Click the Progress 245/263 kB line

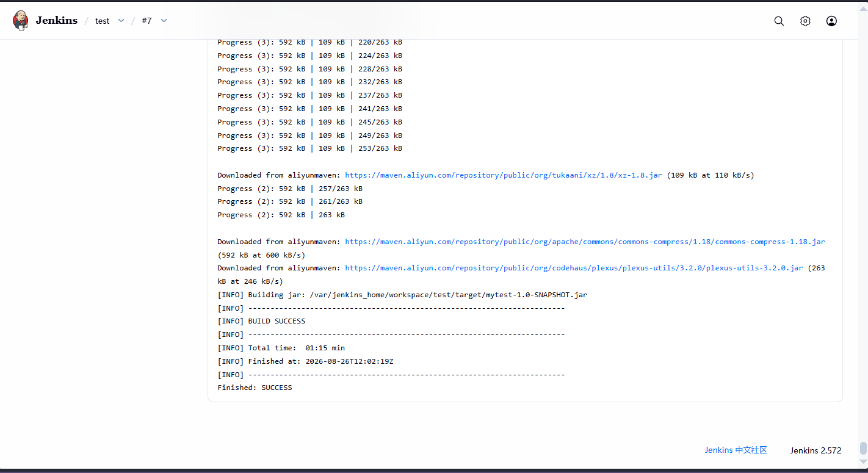pyautogui.click(x=309, y=122)
